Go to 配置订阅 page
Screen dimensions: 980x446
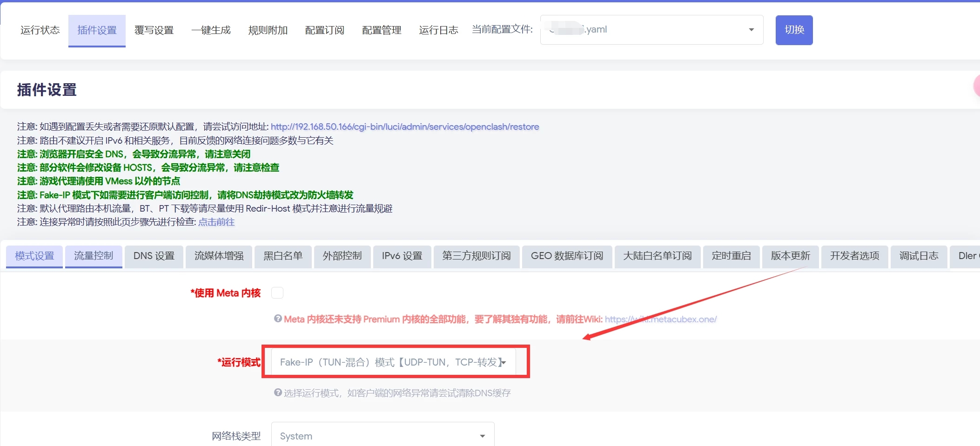[324, 30]
